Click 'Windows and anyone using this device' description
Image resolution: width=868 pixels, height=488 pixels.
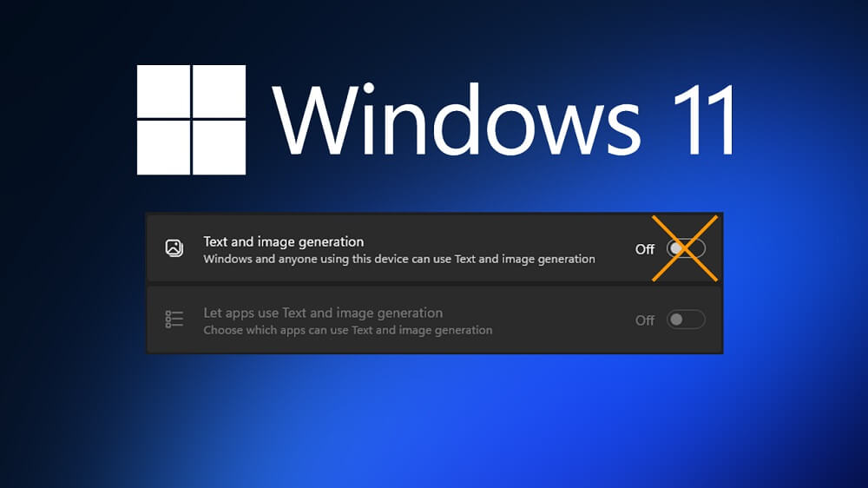tap(399, 260)
